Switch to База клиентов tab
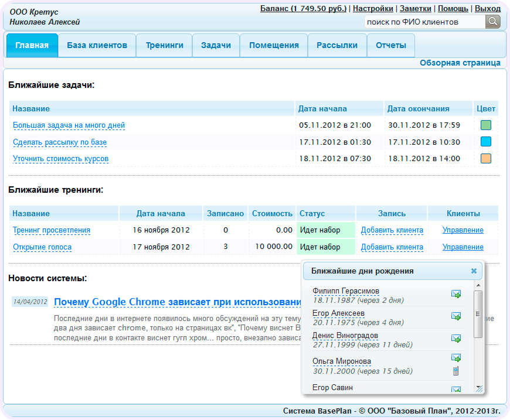510x420 pixels. coord(97,45)
